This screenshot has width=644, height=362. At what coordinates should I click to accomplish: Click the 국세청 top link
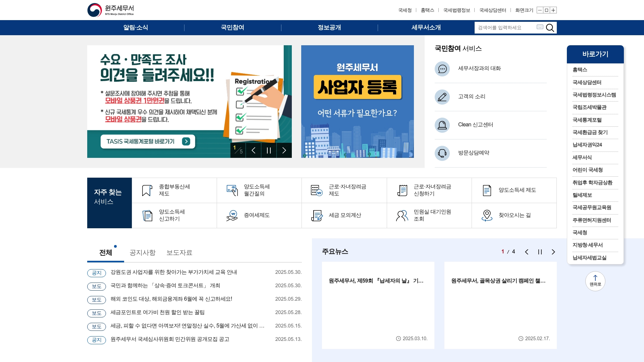point(405,10)
